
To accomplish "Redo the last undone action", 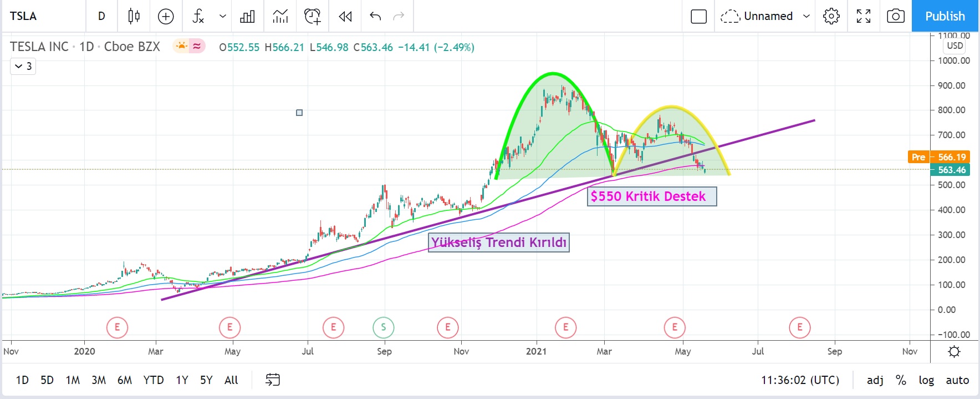I will [399, 16].
